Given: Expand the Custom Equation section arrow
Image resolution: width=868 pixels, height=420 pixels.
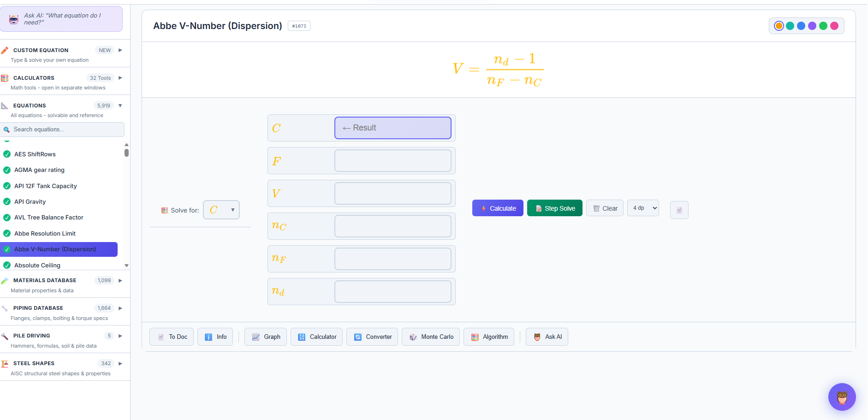Looking at the screenshot, I should coord(120,50).
